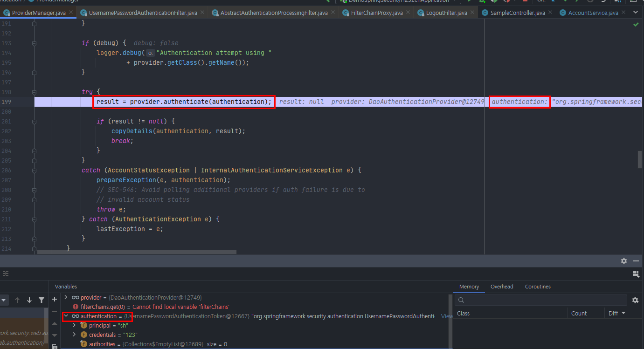
Task: Click the duplicate watch icon
Action: 55,347
